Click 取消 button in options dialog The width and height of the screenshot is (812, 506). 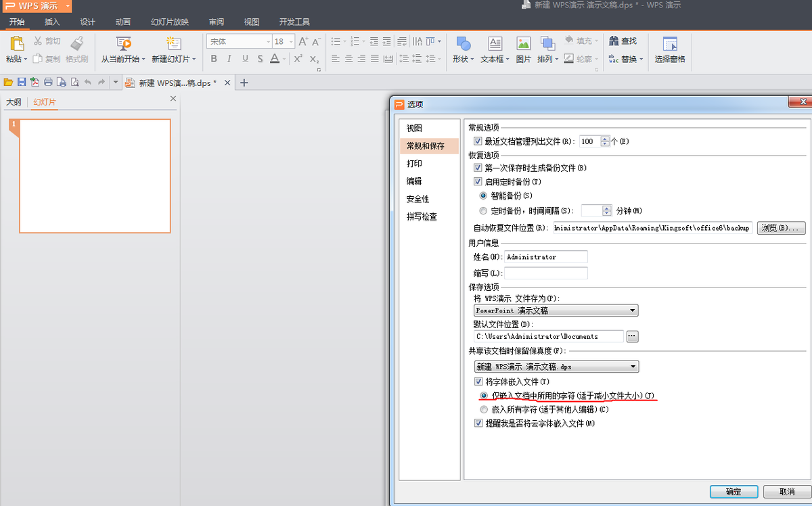point(786,492)
